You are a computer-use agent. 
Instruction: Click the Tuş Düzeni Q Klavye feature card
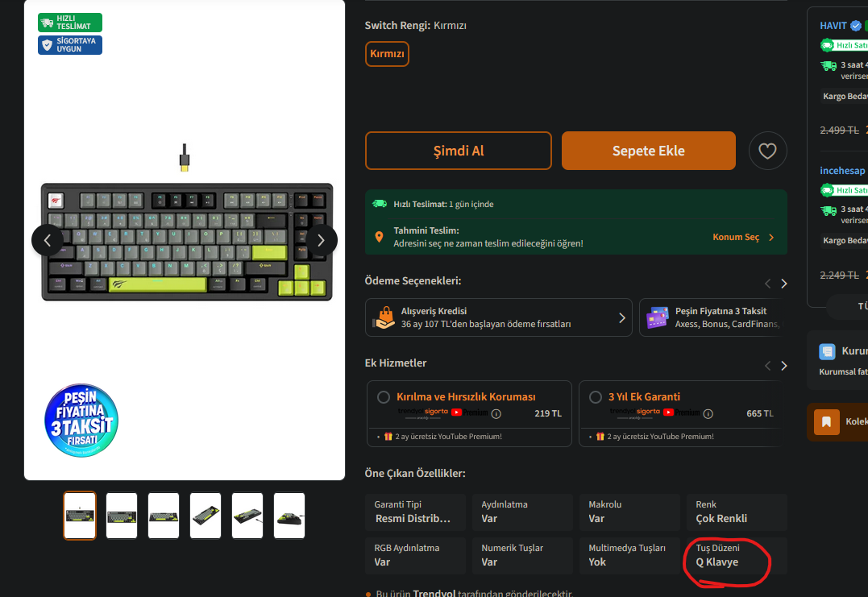pyautogui.click(x=737, y=555)
